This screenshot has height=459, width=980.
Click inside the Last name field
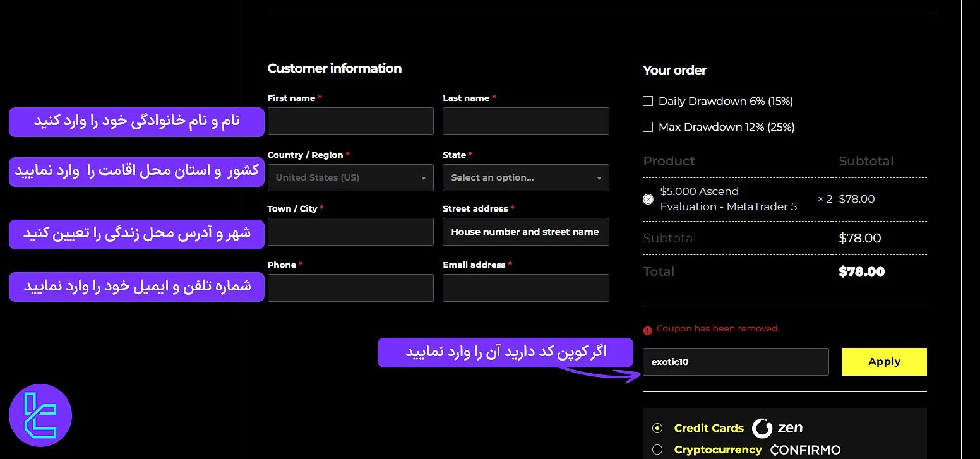[x=525, y=121]
